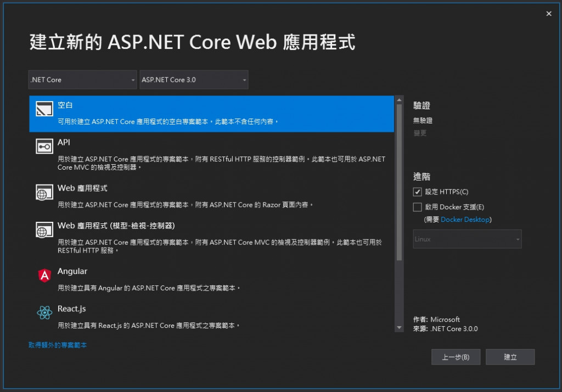
Task: Close the dialog with the X button
Action: (x=549, y=14)
